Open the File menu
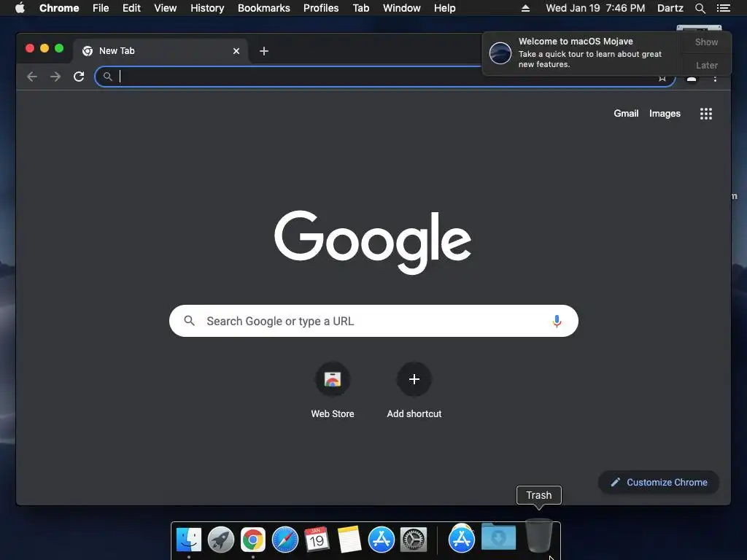Screen dimensions: 747x560 (101, 8)
